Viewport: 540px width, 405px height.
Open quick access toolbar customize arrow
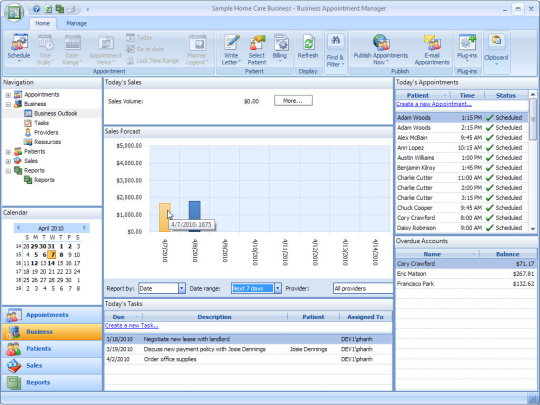[87, 10]
